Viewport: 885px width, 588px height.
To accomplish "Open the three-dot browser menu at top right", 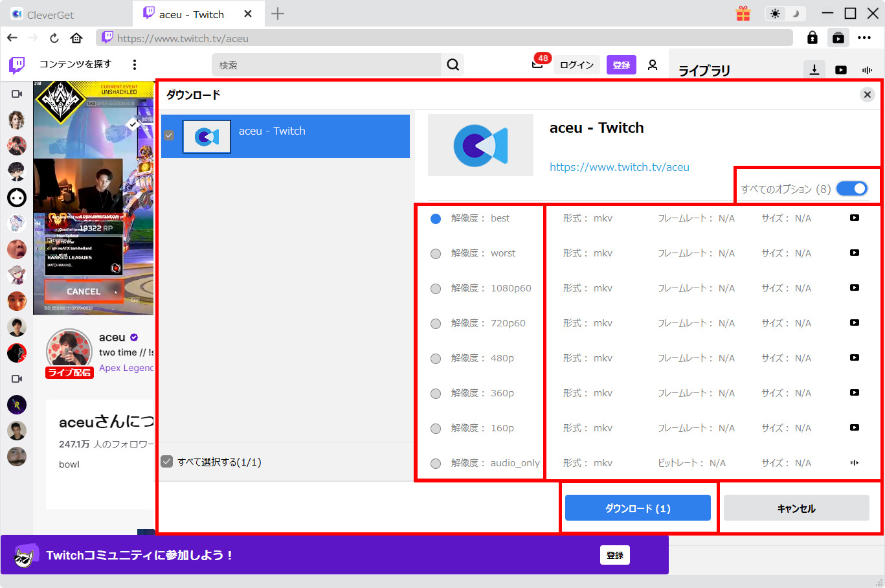I will (x=864, y=38).
